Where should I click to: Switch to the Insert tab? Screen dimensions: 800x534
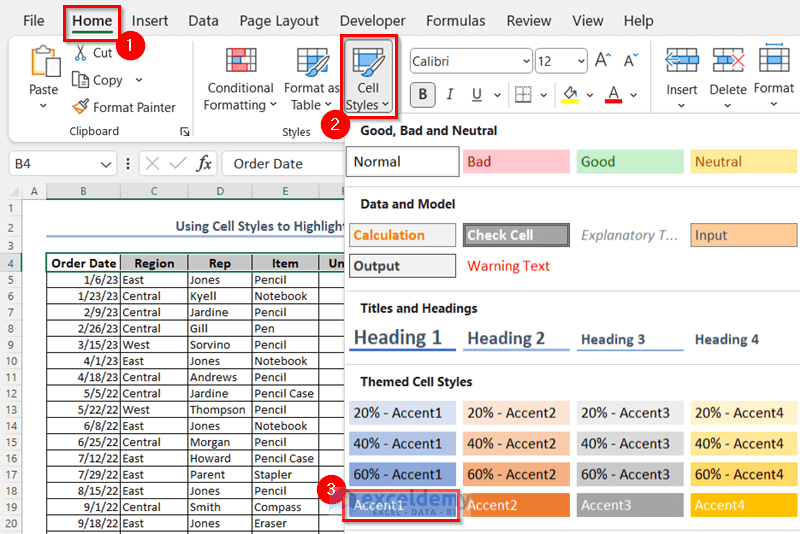click(x=149, y=21)
